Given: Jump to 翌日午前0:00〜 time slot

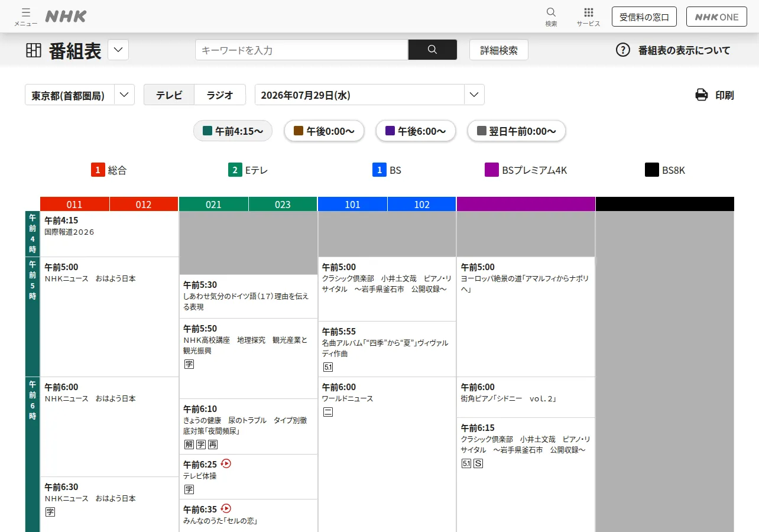Looking at the screenshot, I should [517, 131].
